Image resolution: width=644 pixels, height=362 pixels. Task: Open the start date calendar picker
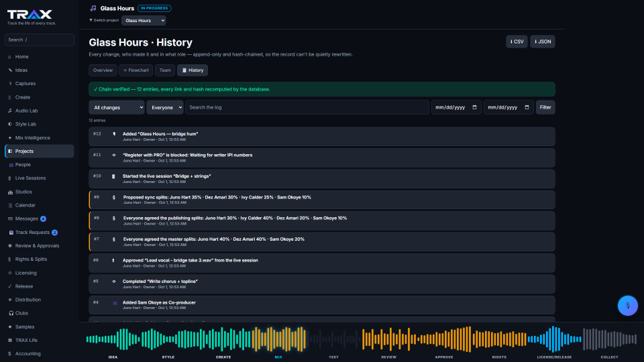474,107
